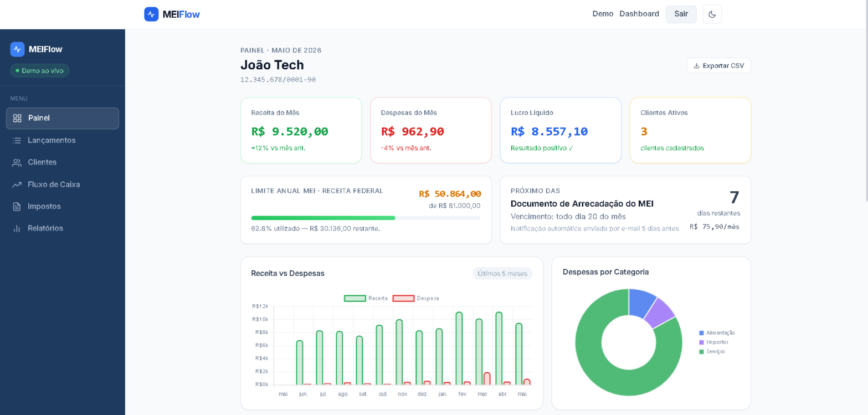Select Impostos in the sidebar menu

63,206
